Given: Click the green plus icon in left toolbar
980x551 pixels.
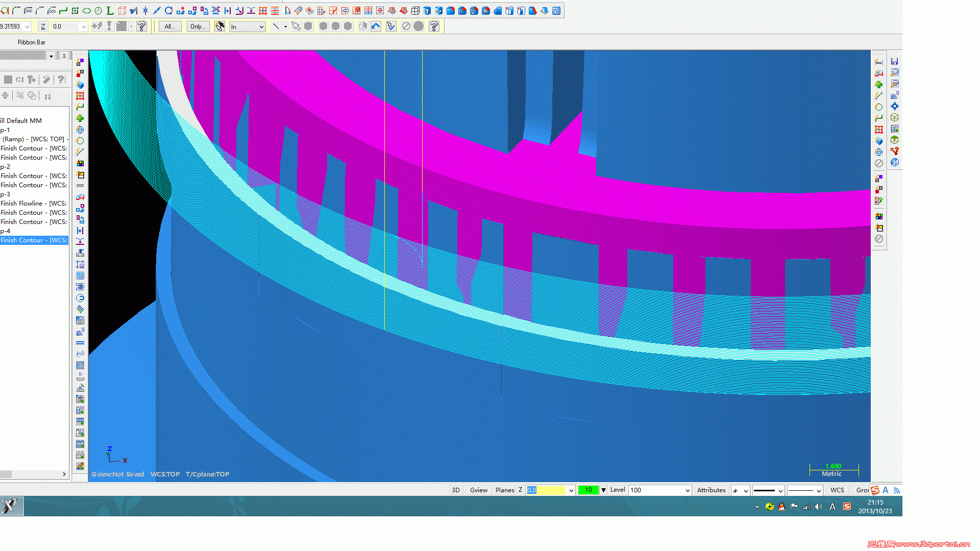Looking at the screenshot, I should pos(80,118).
